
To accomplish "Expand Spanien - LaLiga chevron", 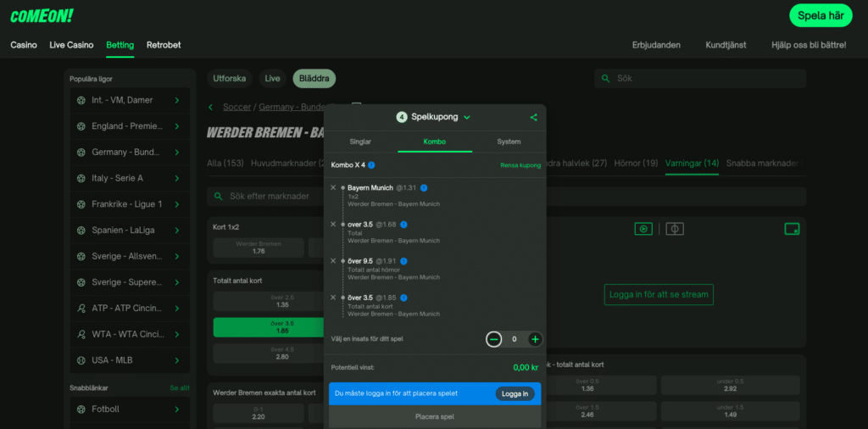I will [x=177, y=231].
